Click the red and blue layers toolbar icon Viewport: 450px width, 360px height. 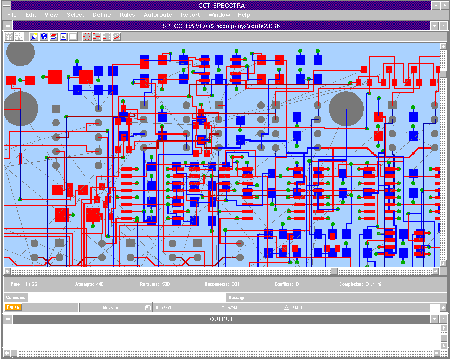coord(54,37)
